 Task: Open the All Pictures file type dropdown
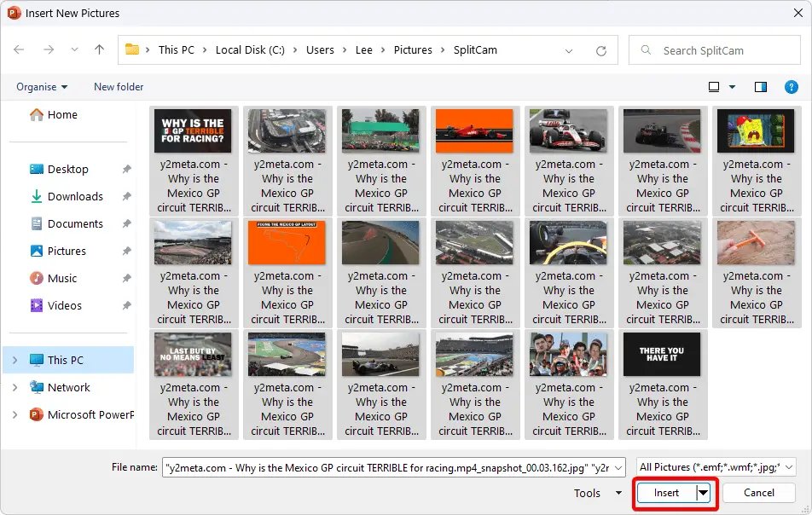pyautogui.click(x=716, y=466)
